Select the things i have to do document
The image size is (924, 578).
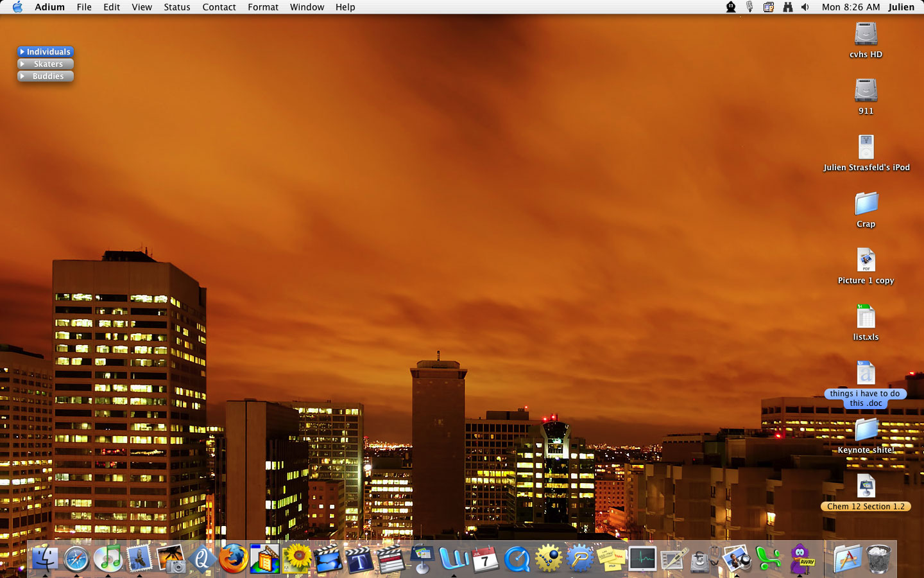coord(866,373)
